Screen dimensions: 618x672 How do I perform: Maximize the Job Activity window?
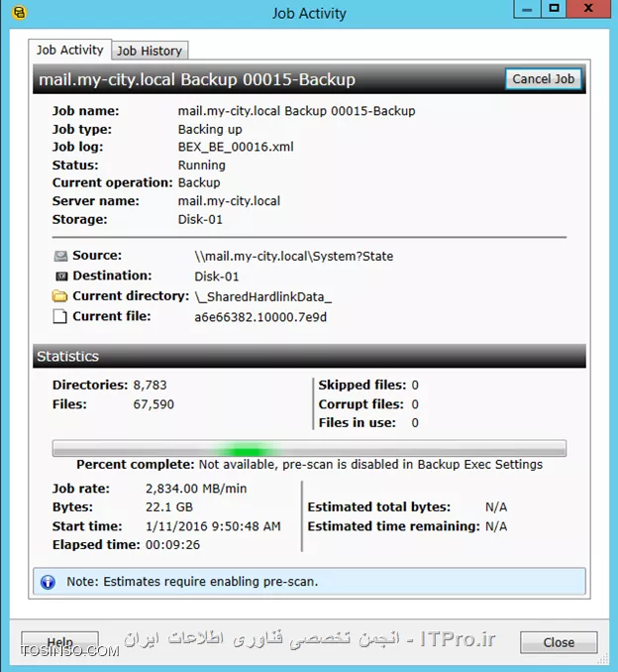point(554,9)
